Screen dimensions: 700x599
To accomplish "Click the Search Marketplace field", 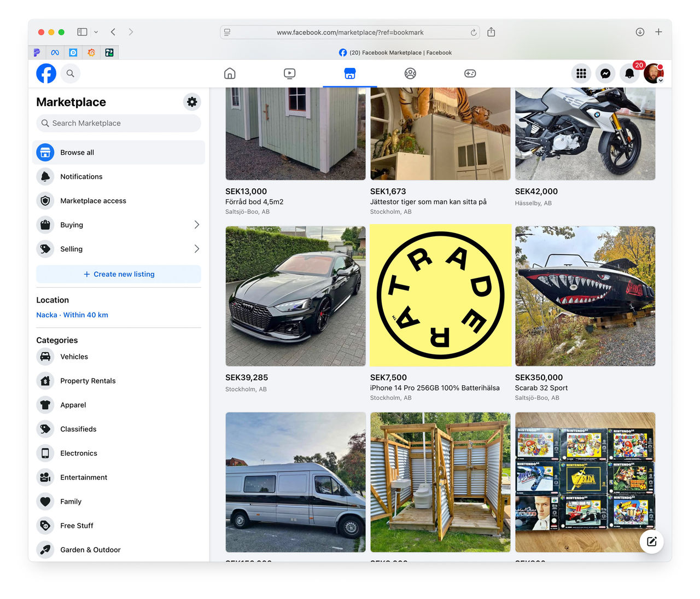I will click(x=119, y=123).
